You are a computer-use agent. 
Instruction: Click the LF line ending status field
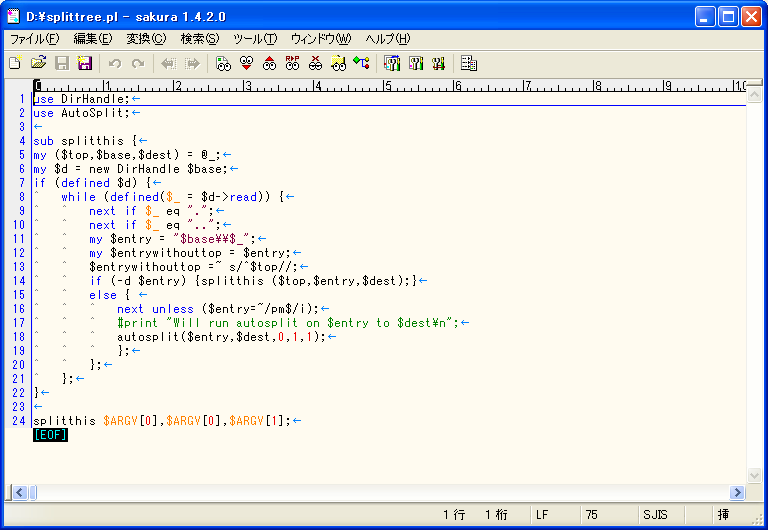click(542, 515)
